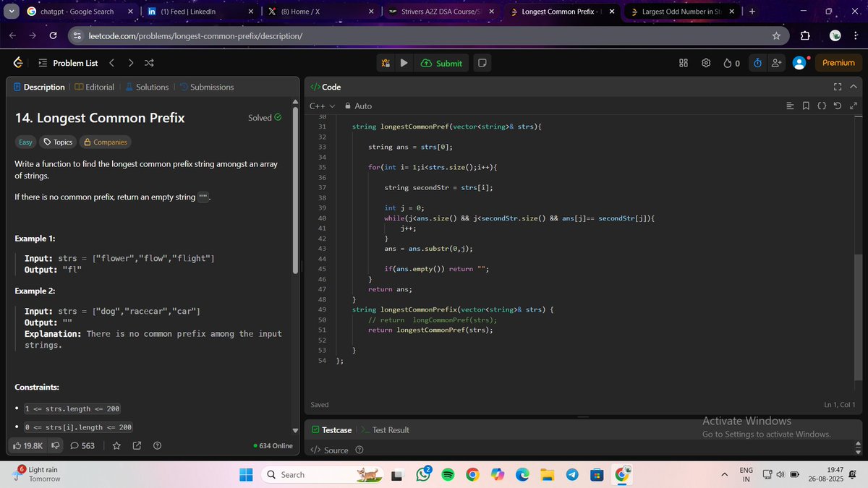Open the Problem List
868x488 pixels.
(68, 63)
